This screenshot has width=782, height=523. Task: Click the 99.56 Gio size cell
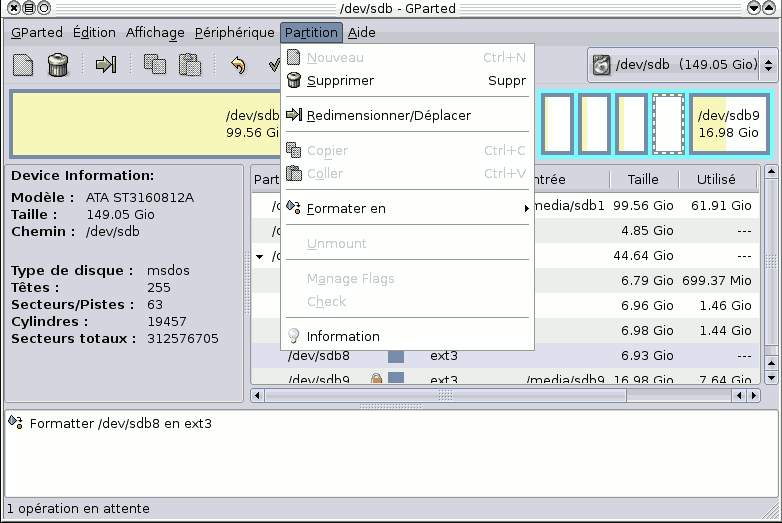click(x=643, y=205)
